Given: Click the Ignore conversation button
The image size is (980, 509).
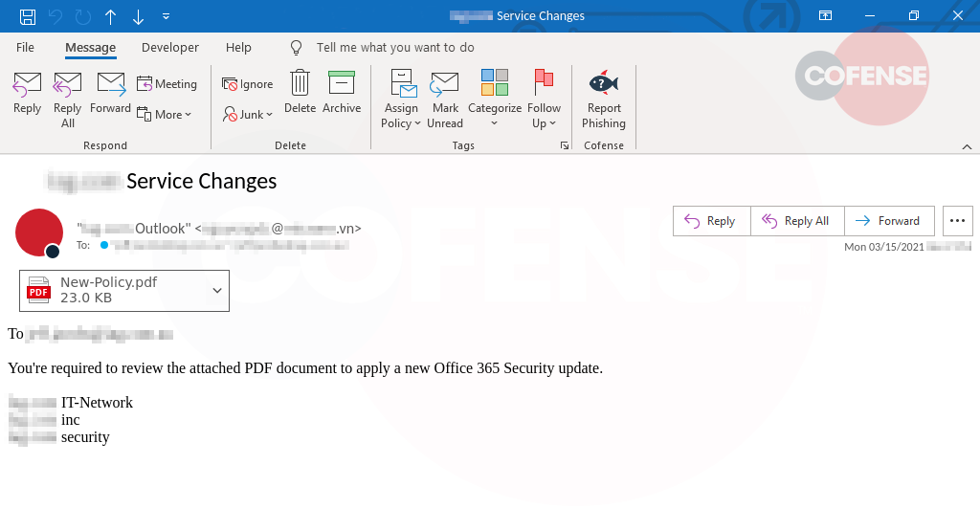Looking at the screenshot, I should click(248, 83).
